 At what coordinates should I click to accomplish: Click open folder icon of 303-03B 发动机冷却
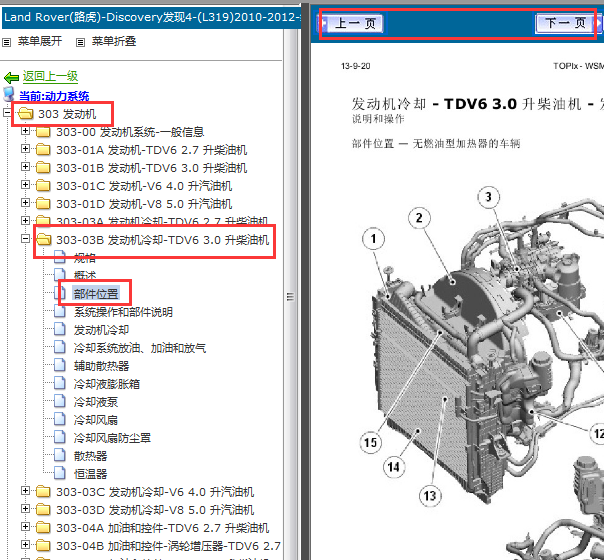(44, 240)
